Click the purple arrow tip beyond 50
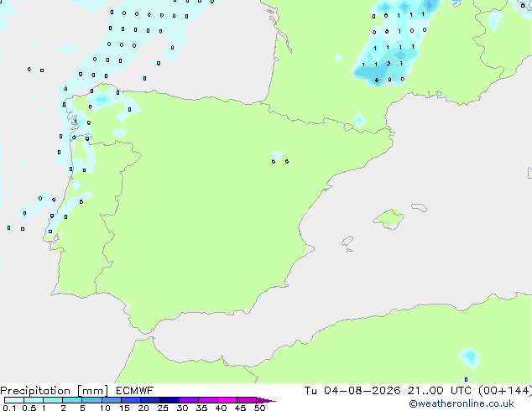532x411 pixels. pos(266,400)
